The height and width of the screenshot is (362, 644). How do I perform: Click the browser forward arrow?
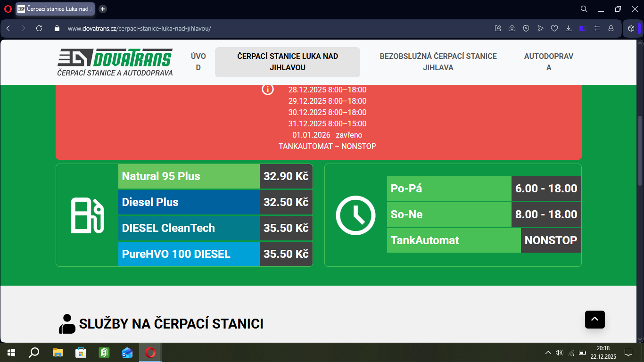(24, 28)
